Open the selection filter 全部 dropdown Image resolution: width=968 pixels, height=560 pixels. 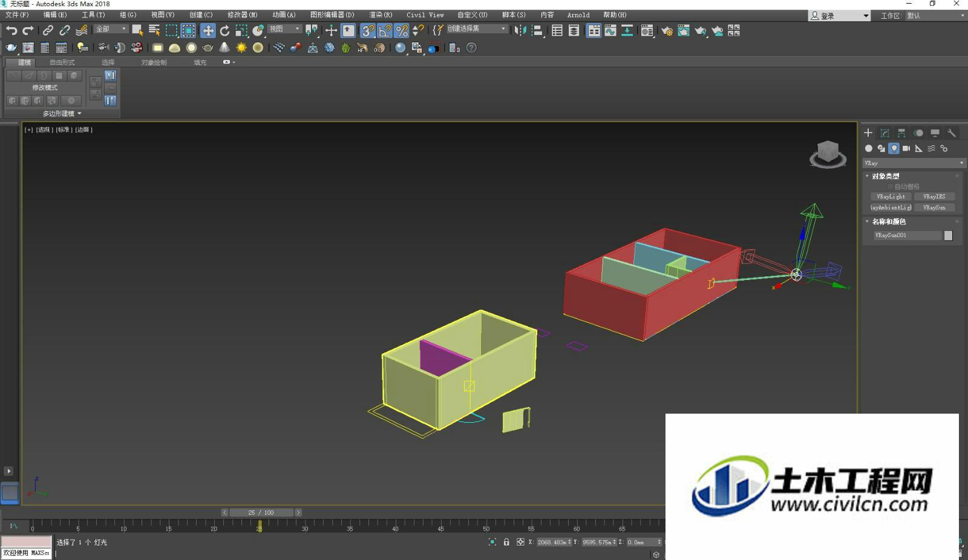pyautogui.click(x=111, y=29)
